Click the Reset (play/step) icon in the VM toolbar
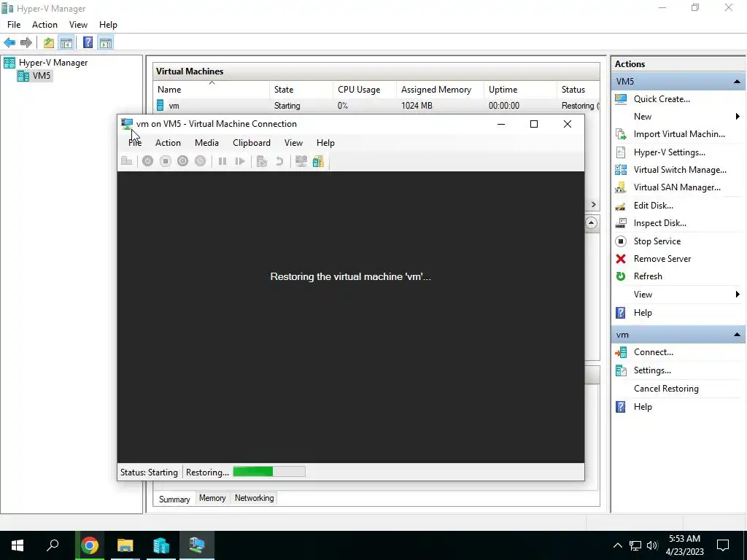 coord(240,161)
